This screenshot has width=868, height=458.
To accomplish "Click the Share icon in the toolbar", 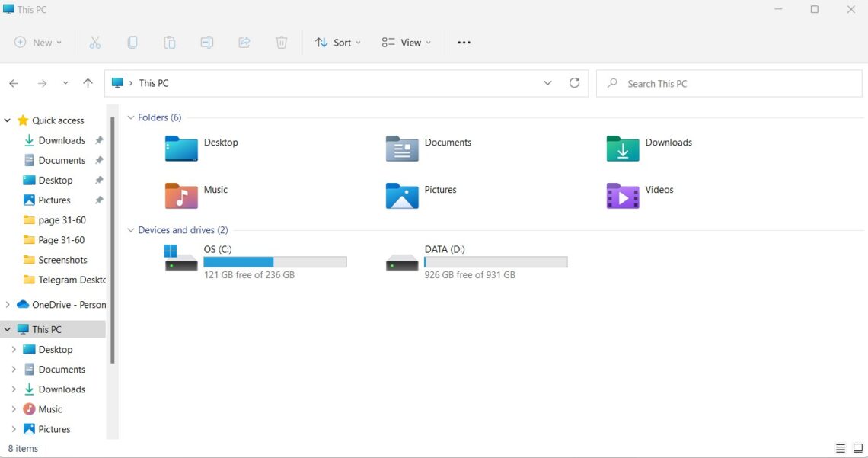I will click(x=244, y=42).
